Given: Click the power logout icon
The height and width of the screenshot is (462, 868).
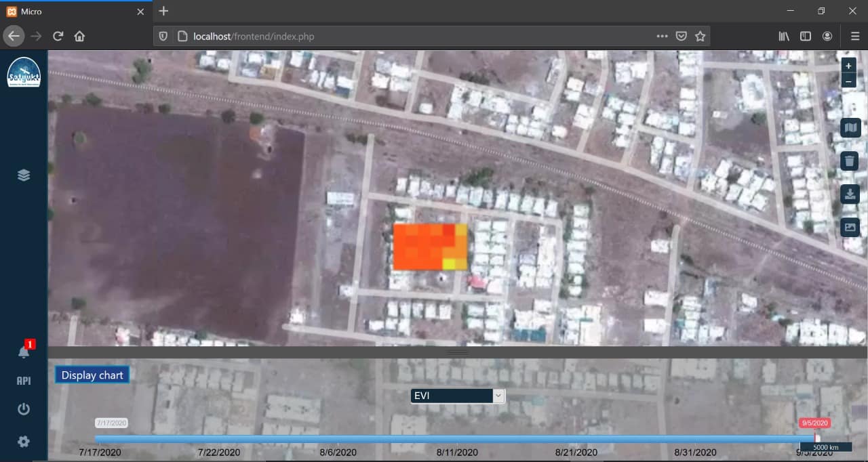Looking at the screenshot, I should (x=24, y=409).
